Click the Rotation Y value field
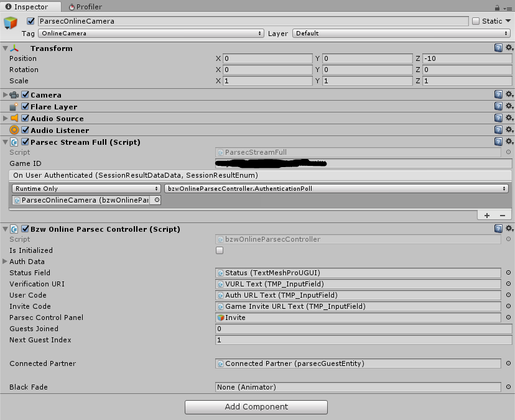The image size is (515, 420). (368, 70)
